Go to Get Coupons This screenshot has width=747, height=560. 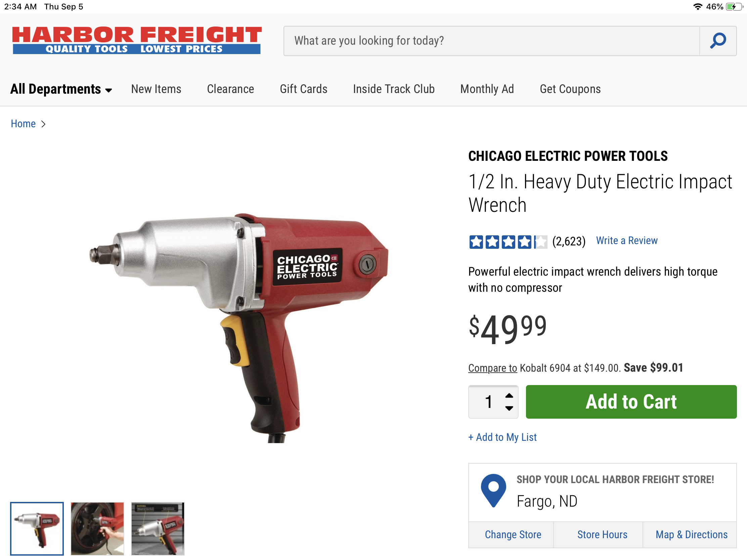tap(570, 89)
